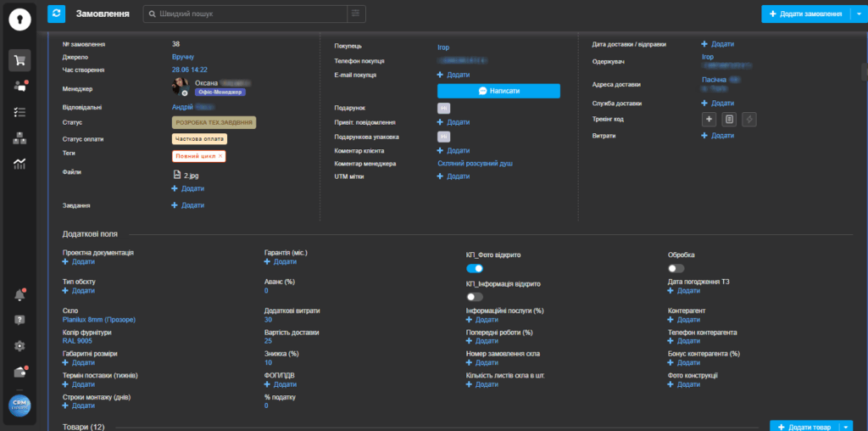868x431 pixels.
Task: Open the notifications bell in sidebar
Action: [x=19, y=295]
